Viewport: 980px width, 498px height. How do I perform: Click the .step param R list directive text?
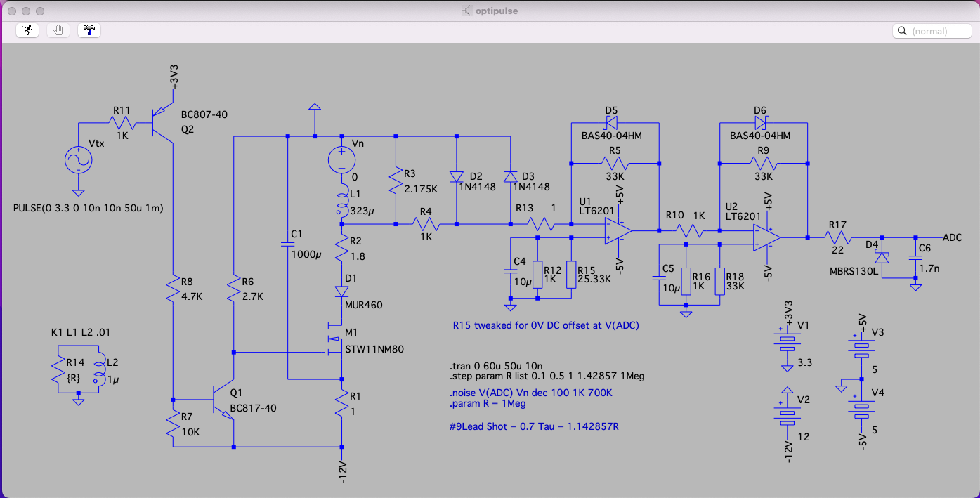click(x=547, y=376)
